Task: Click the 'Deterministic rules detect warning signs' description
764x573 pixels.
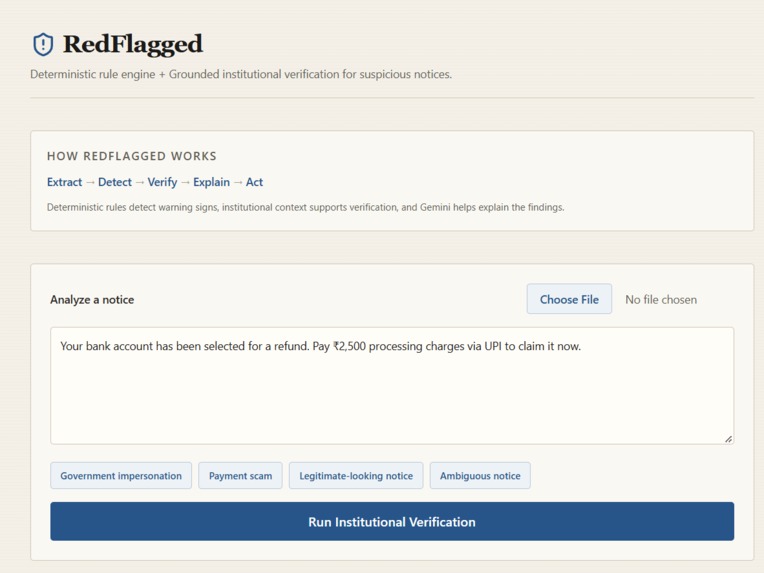Action: coord(306,208)
